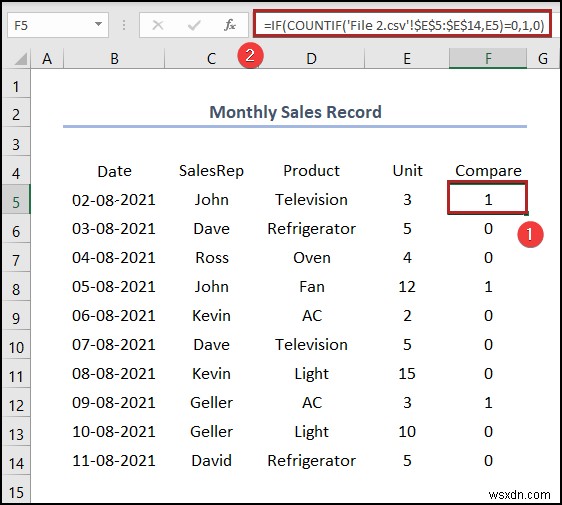Viewport: 562px width, 505px height.
Task: Click the Compare value in row 12
Action: (x=488, y=403)
